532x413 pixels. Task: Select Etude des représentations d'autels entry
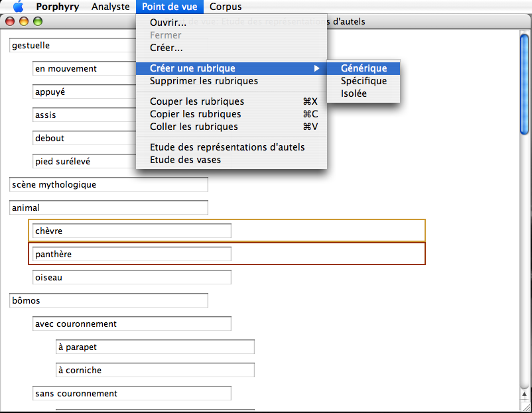227,147
